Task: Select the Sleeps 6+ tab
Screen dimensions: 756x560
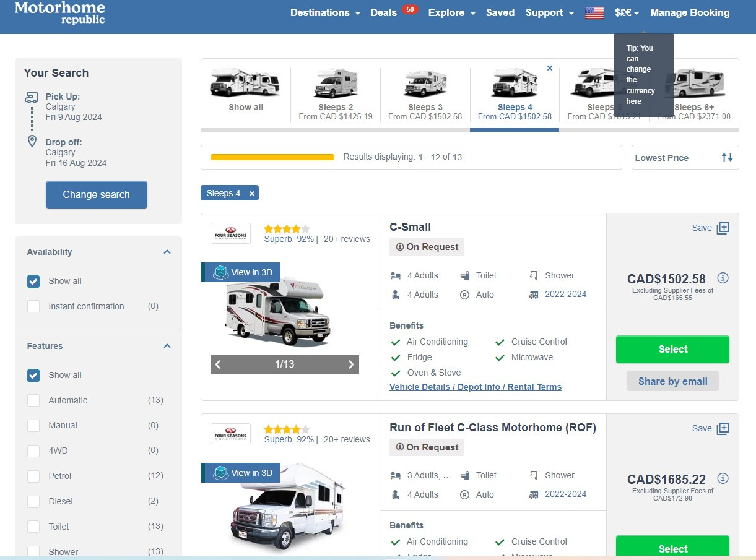Action: [x=695, y=94]
